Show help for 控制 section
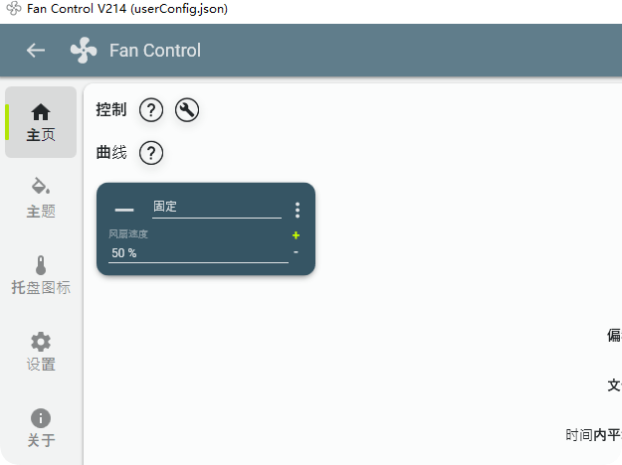This screenshot has height=465, width=622. coord(151,110)
